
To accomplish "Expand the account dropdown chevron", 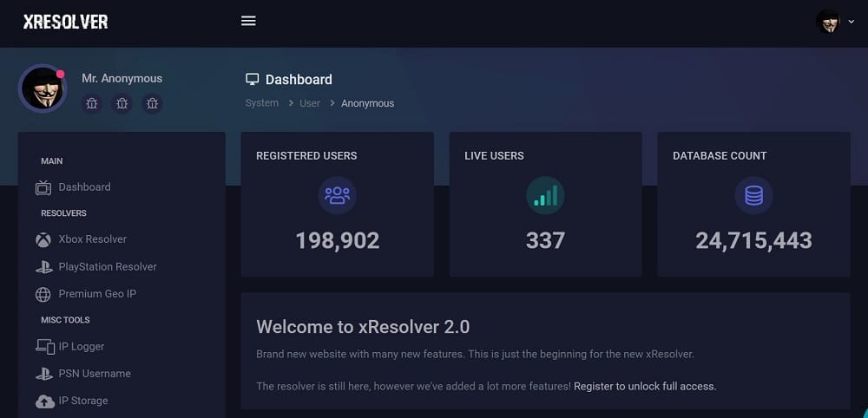I will point(851,22).
